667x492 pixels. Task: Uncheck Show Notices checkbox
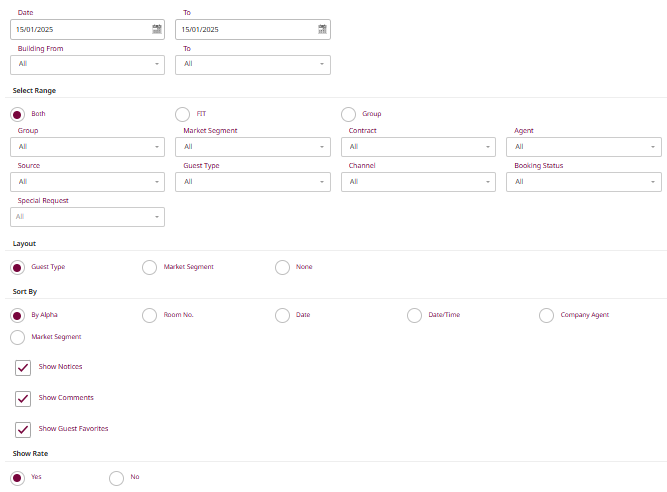tap(23, 368)
